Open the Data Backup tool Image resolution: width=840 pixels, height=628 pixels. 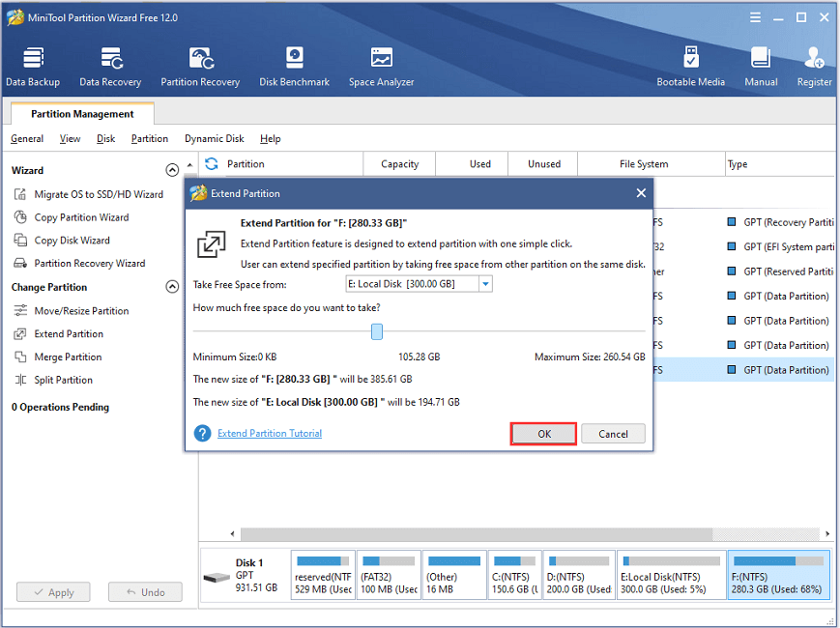33,67
